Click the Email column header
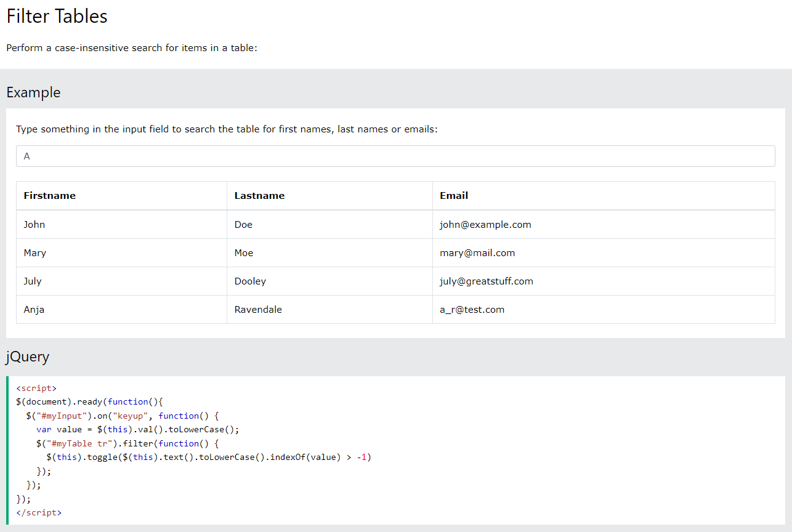 (604, 196)
